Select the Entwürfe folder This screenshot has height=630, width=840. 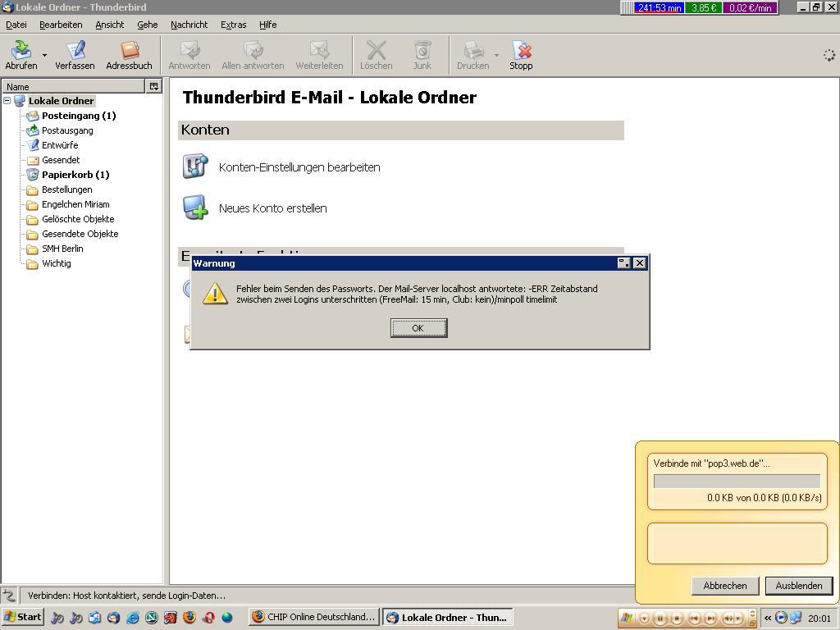(60, 145)
